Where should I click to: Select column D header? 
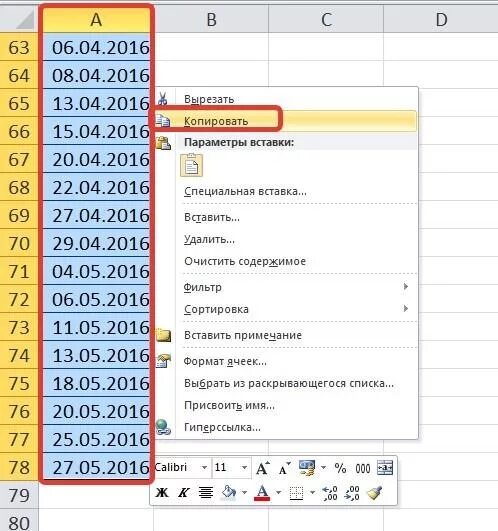[x=441, y=20]
